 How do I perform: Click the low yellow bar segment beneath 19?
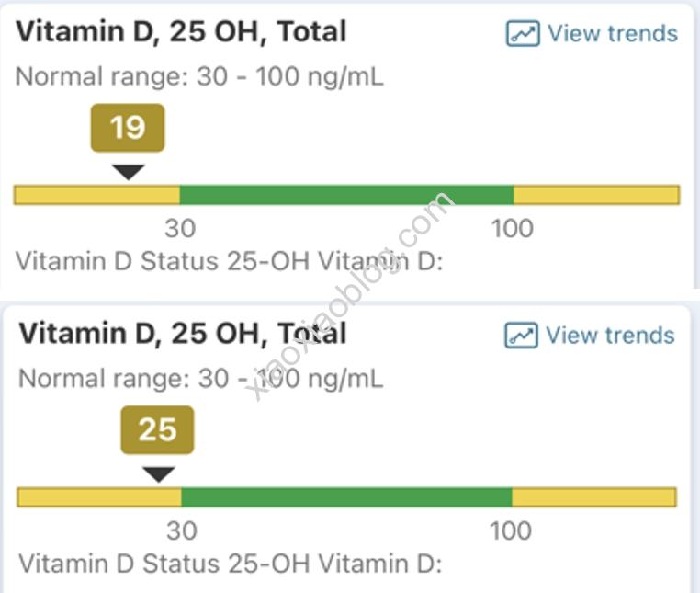coord(96,195)
